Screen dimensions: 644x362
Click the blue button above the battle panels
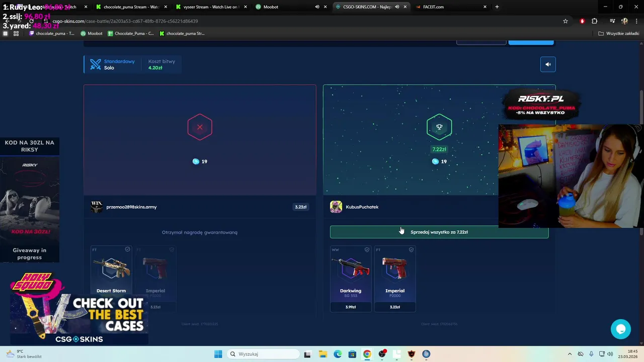531,42
